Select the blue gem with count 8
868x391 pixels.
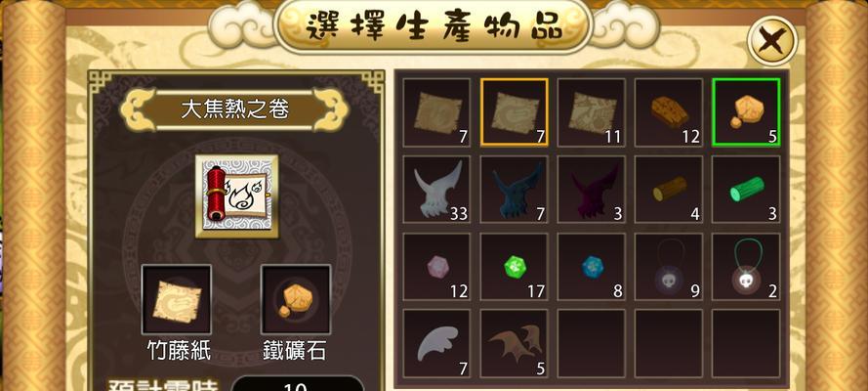(592, 267)
